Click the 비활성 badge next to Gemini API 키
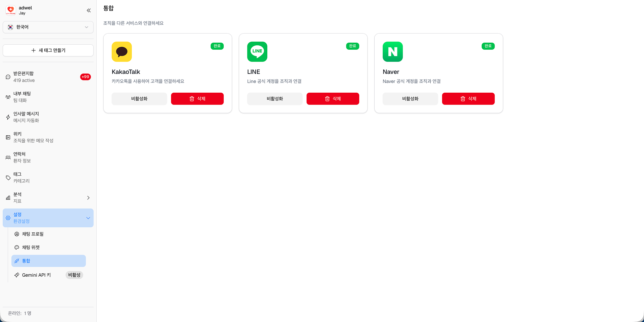The height and width of the screenshot is (322, 644). tap(74, 275)
